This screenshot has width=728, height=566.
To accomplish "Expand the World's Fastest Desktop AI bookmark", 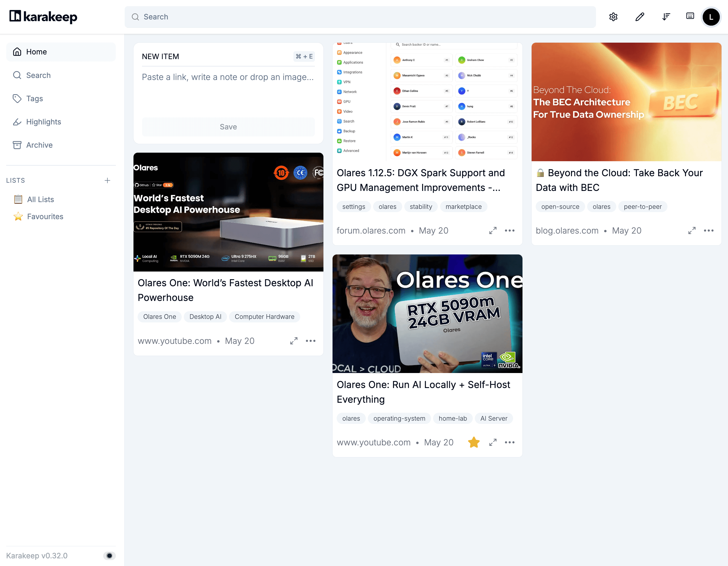I will tap(294, 341).
